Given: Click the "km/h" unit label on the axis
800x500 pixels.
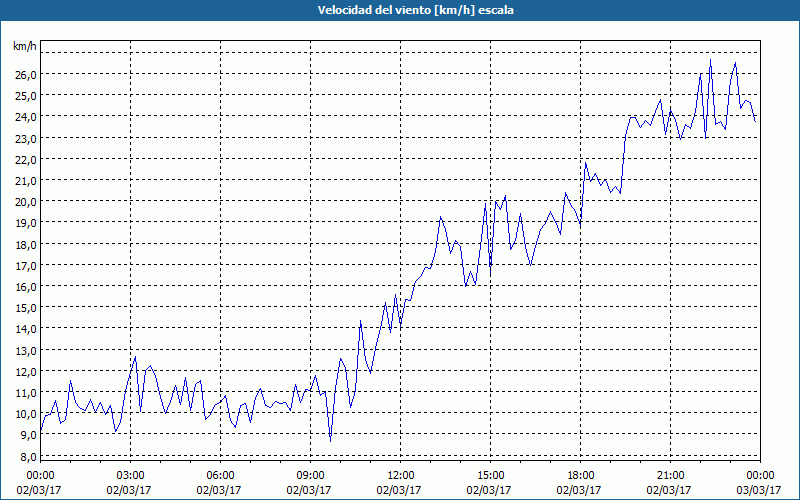Looking at the screenshot, I should [24, 46].
